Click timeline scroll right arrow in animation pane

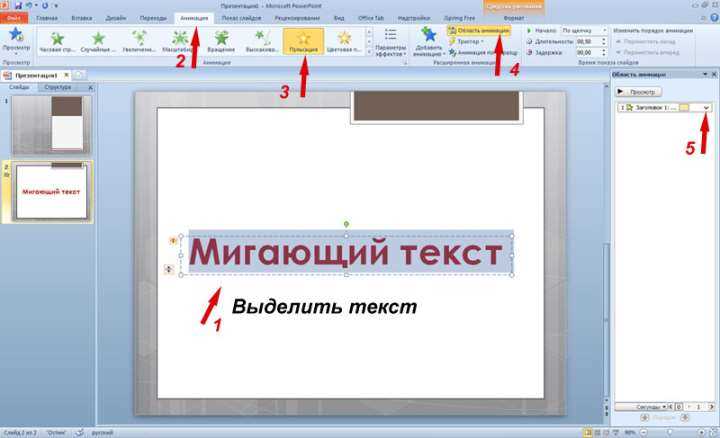pyautogui.click(x=712, y=407)
